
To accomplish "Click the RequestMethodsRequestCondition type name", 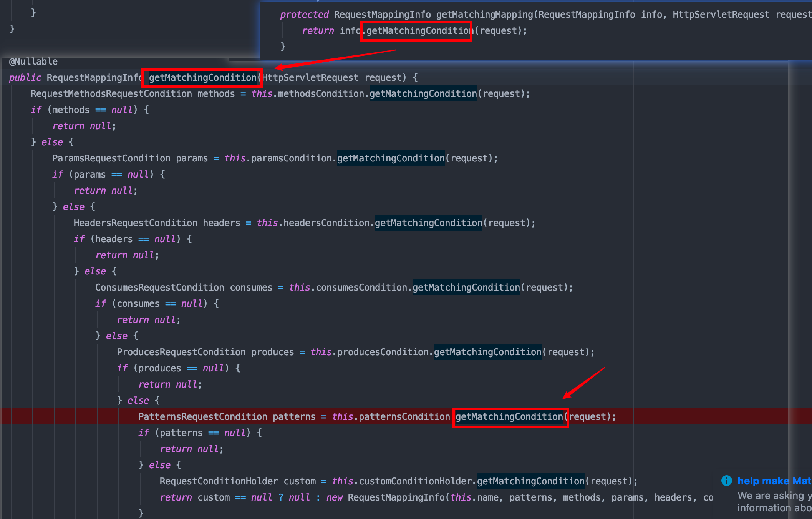I will 111,94.
